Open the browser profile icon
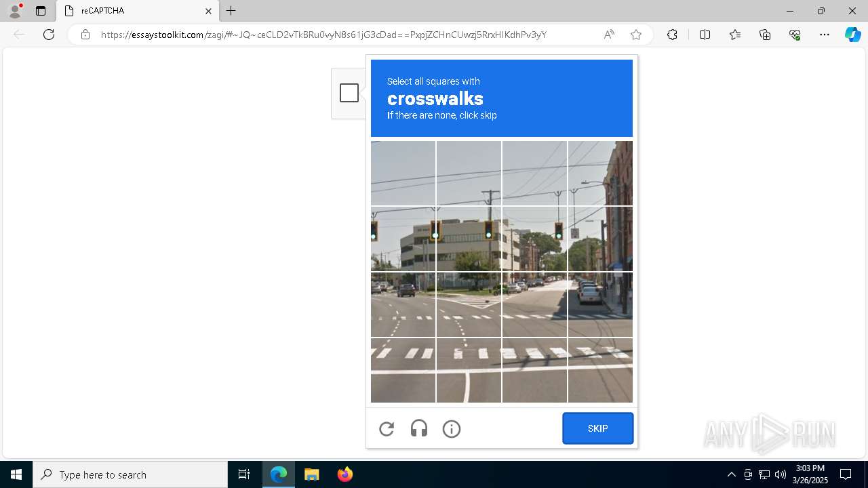Viewport: 868px width, 488px height. [x=15, y=11]
